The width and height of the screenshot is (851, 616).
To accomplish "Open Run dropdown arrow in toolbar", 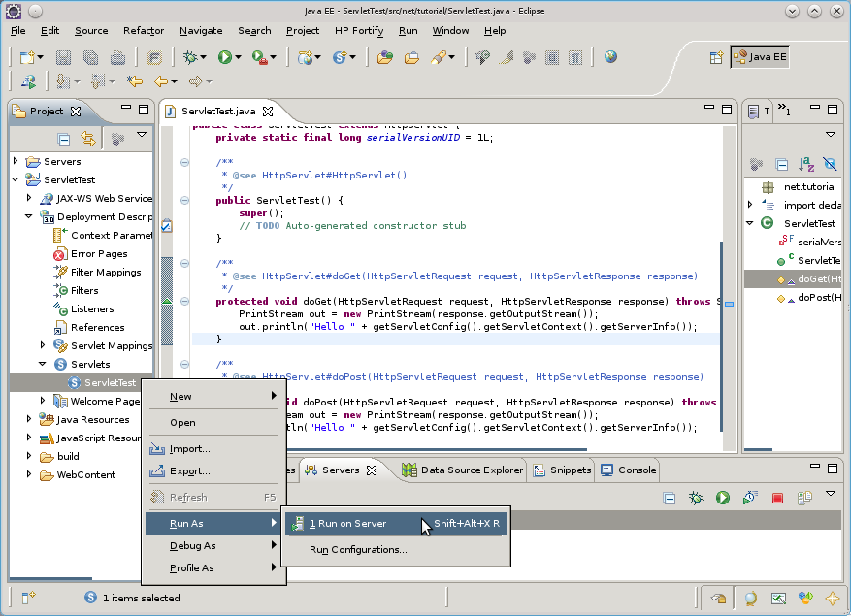I will 238,57.
